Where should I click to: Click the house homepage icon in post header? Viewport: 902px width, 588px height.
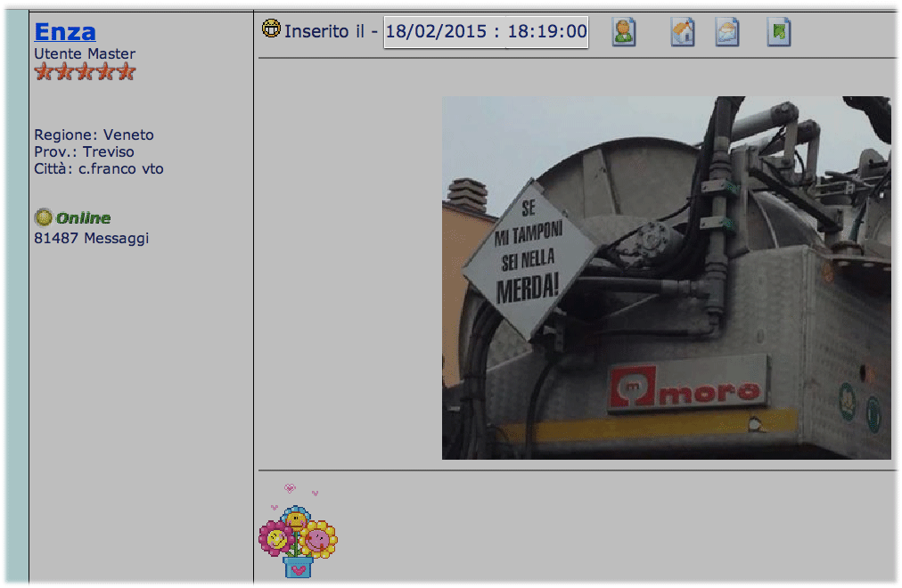[683, 31]
